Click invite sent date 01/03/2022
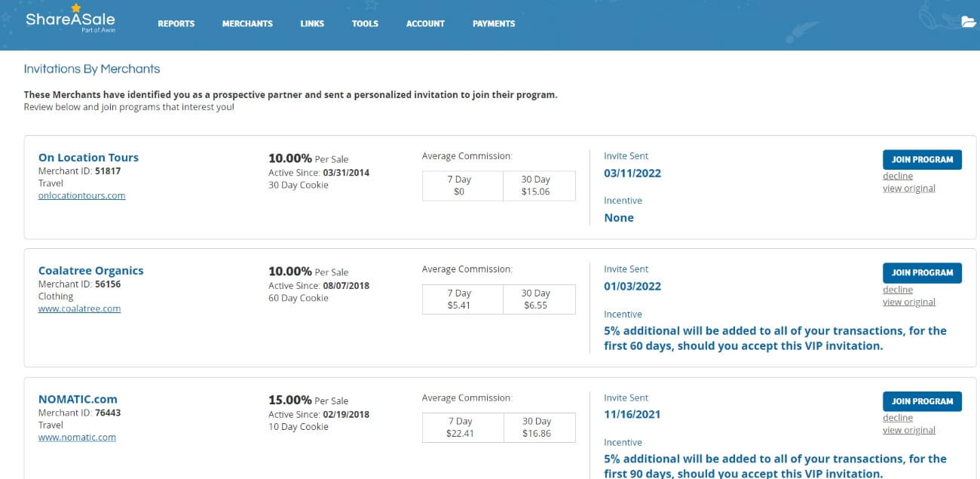Image resolution: width=980 pixels, height=479 pixels. point(632,287)
